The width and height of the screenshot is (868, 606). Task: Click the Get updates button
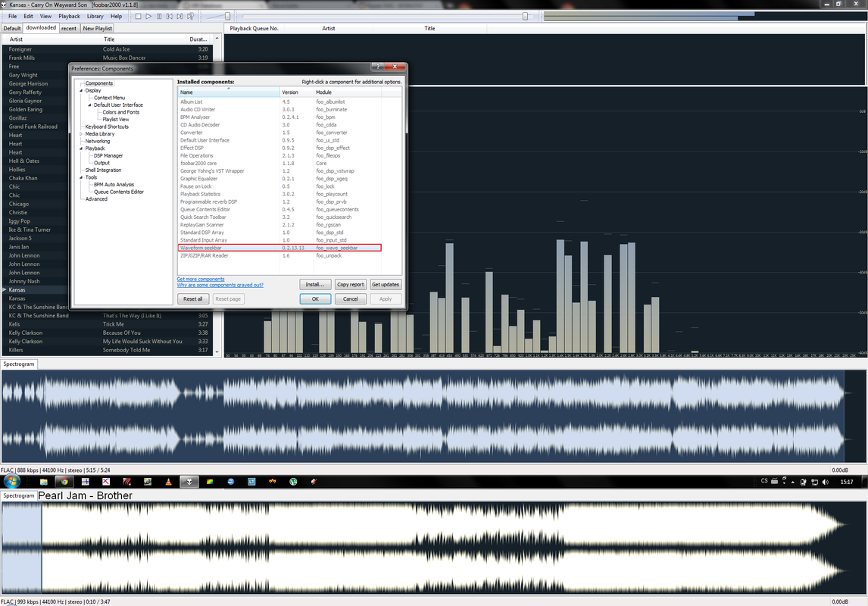[x=386, y=285]
